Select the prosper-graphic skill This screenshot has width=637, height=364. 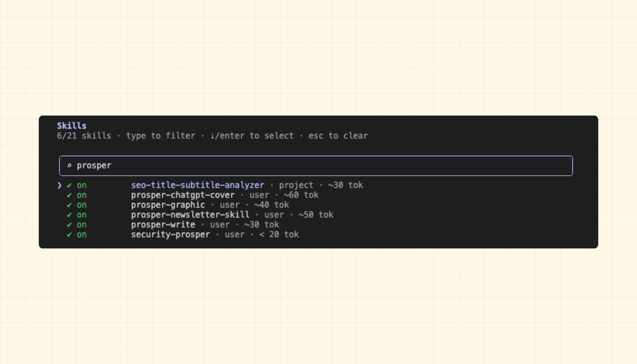(x=168, y=205)
